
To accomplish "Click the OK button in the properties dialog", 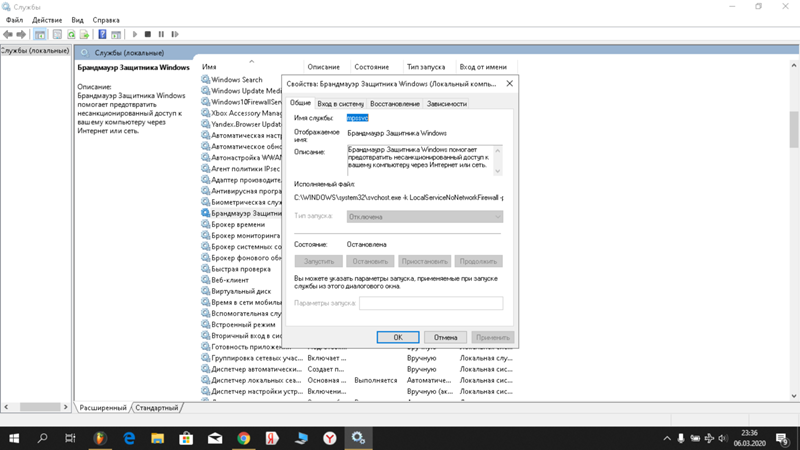I will point(398,337).
